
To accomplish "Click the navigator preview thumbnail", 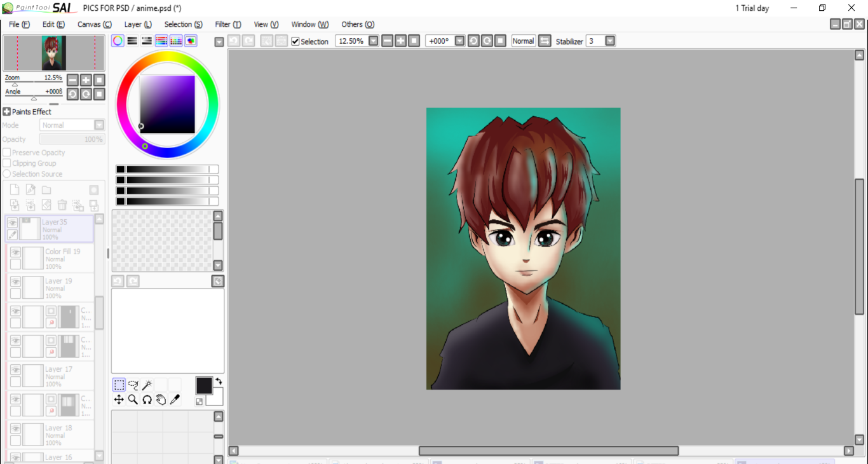I will (x=54, y=53).
